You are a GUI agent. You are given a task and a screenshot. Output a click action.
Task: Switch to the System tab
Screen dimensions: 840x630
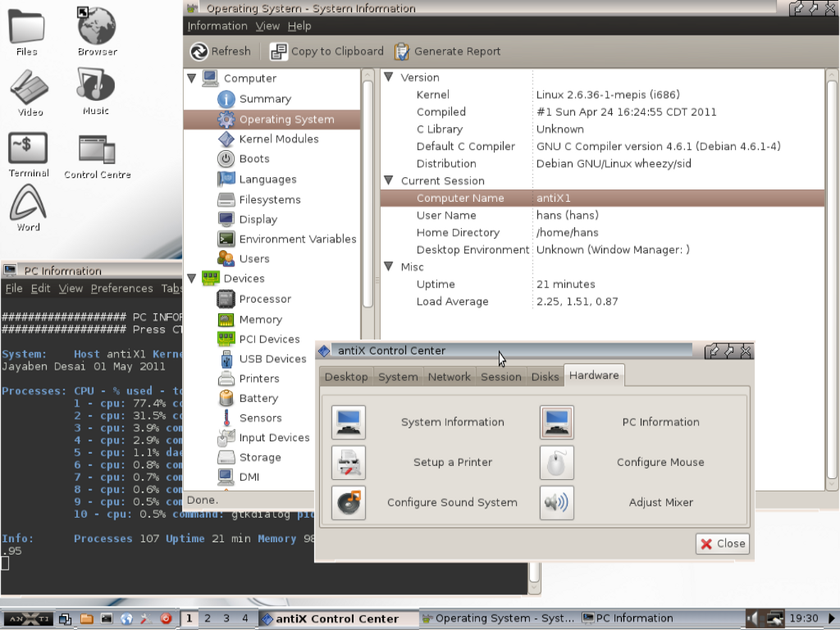398,377
